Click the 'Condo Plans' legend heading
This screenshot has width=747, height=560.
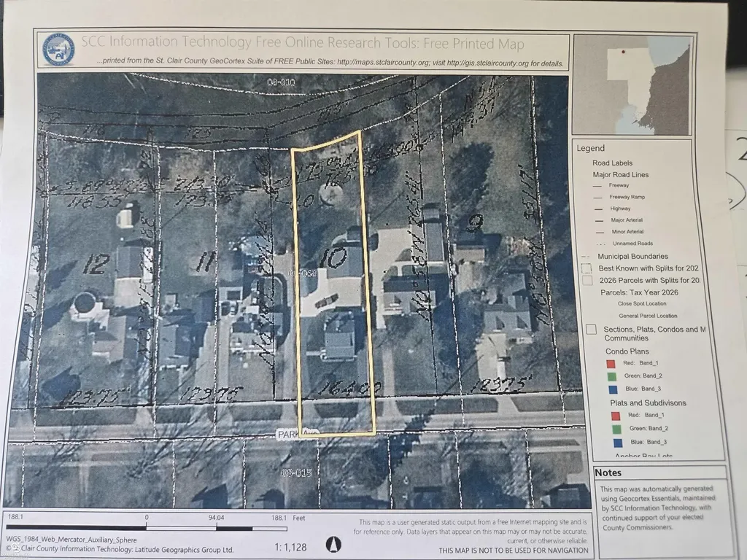[627, 351]
